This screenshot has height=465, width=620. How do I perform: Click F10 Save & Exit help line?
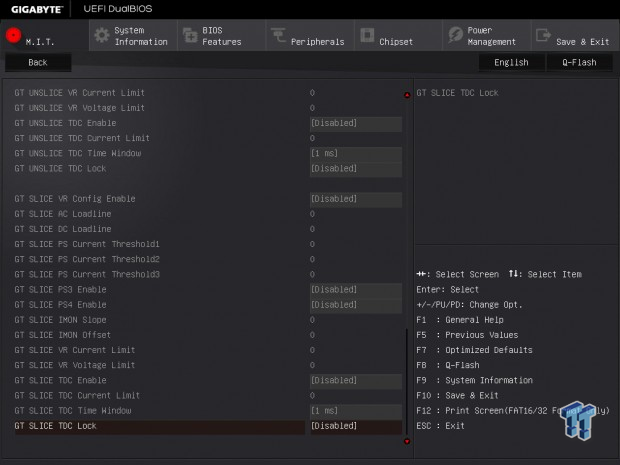(457, 396)
